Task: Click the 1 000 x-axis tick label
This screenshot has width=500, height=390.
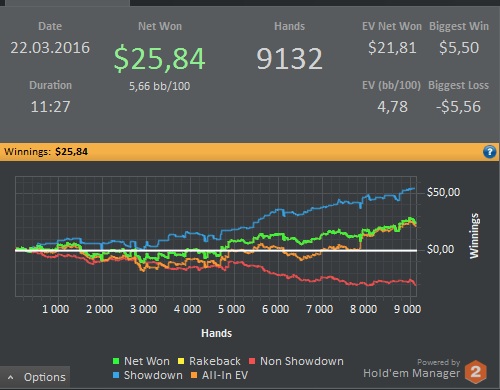Action: [x=56, y=309]
